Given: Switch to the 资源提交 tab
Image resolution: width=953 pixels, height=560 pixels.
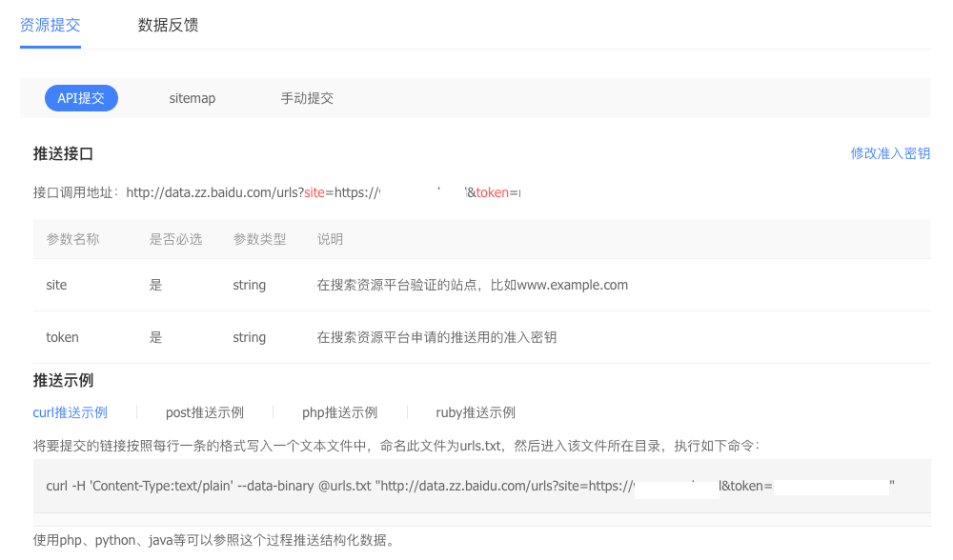Looking at the screenshot, I should pos(51,25).
